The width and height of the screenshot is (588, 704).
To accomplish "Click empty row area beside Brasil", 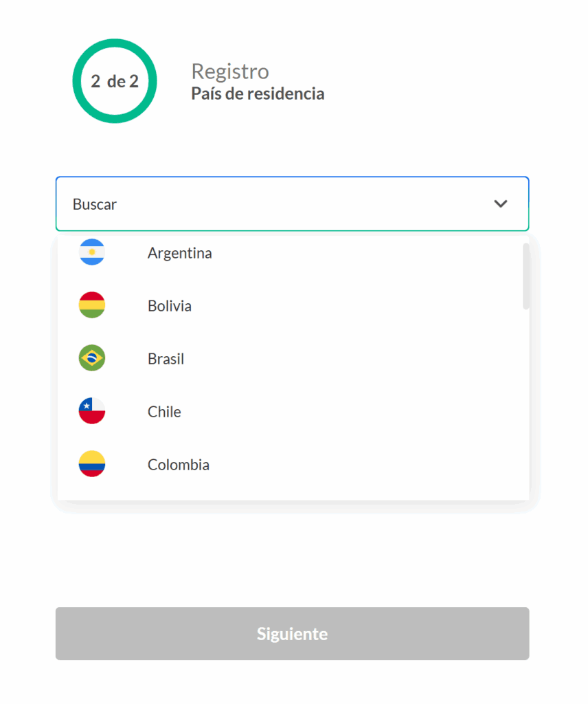I will tap(350, 359).
